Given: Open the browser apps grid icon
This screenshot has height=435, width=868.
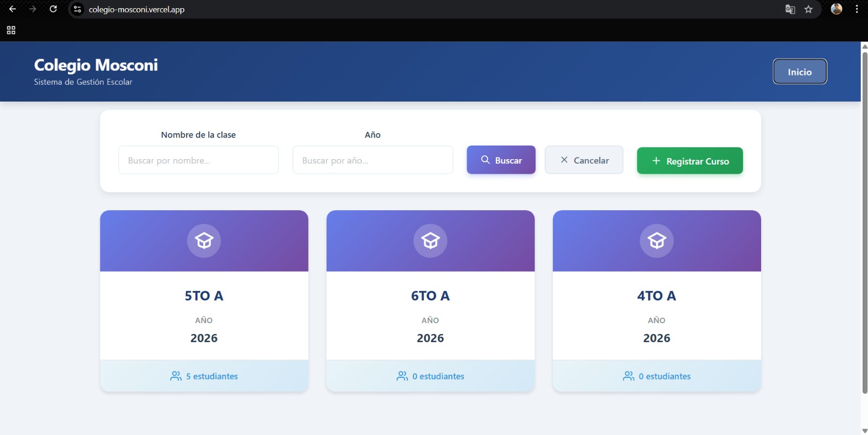Looking at the screenshot, I should tap(11, 30).
